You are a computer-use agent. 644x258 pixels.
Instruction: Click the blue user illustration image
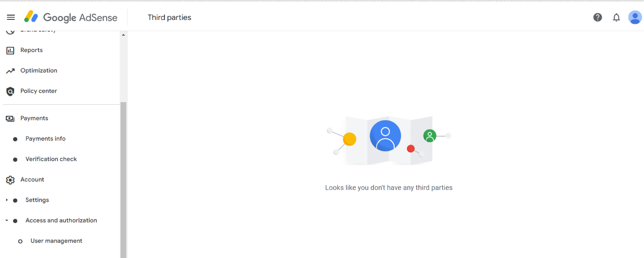point(386,136)
